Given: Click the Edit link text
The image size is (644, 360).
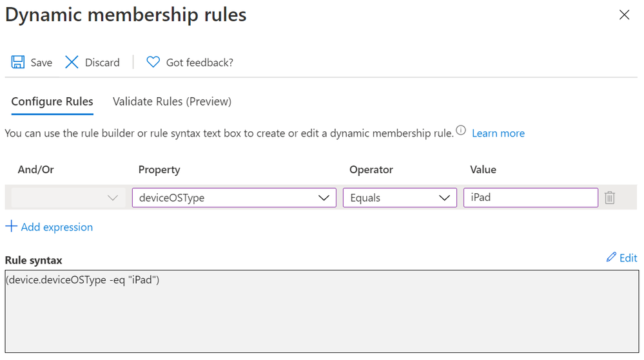Looking at the screenshot, I should (x=628, y=258).
